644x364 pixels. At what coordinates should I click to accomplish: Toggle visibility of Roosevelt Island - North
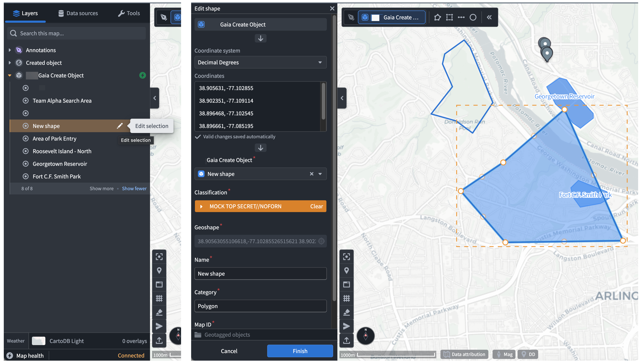[25, 151]
